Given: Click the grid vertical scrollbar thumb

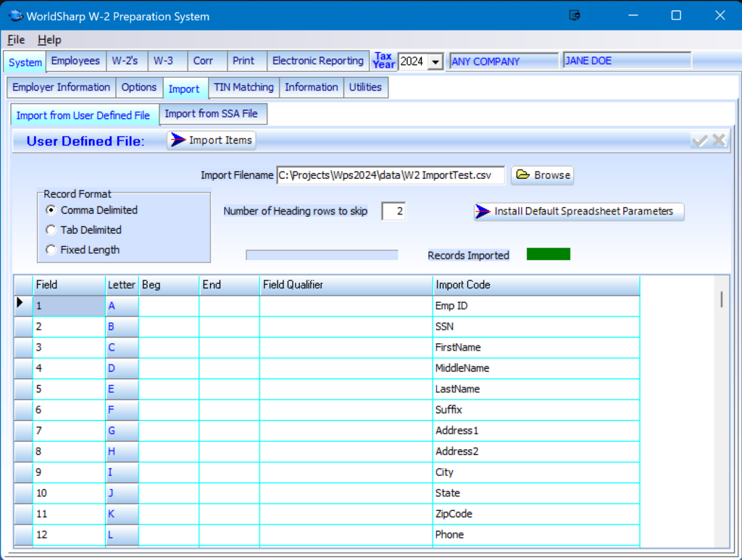Looking at the screenshot, I should point(721,299).
